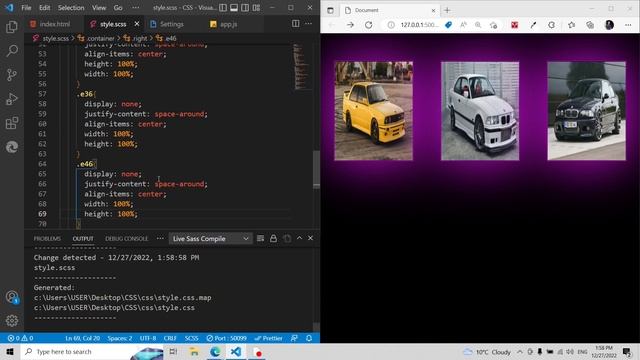Click errors and warnings status item
The width and height of the screenshot is (640, 360).
point(20,338)
